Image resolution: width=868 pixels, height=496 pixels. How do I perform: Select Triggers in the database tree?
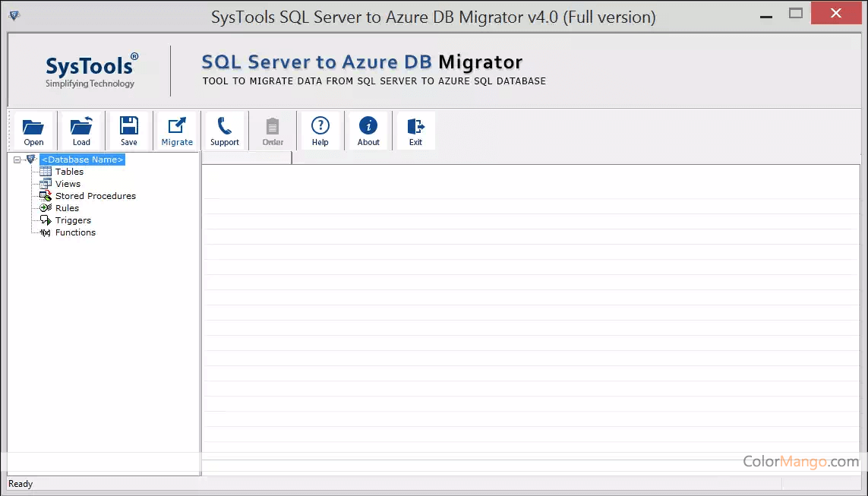tap(73, 220)
